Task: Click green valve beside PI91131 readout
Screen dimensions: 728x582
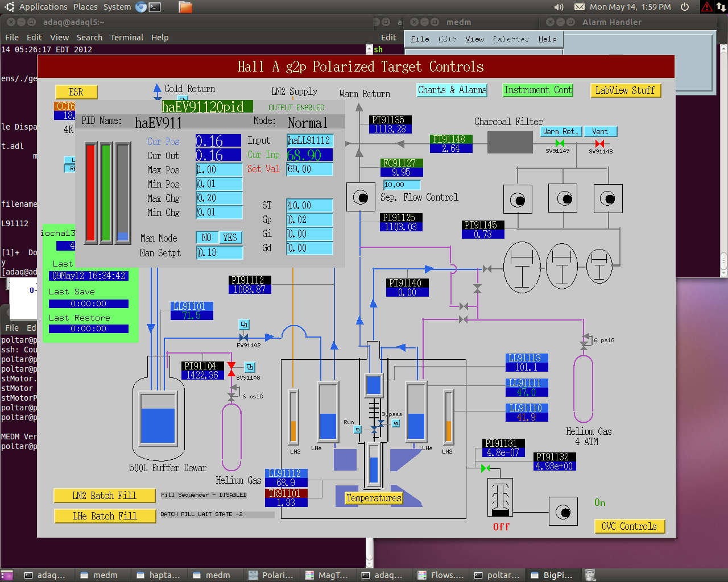Action: point(485,468)
